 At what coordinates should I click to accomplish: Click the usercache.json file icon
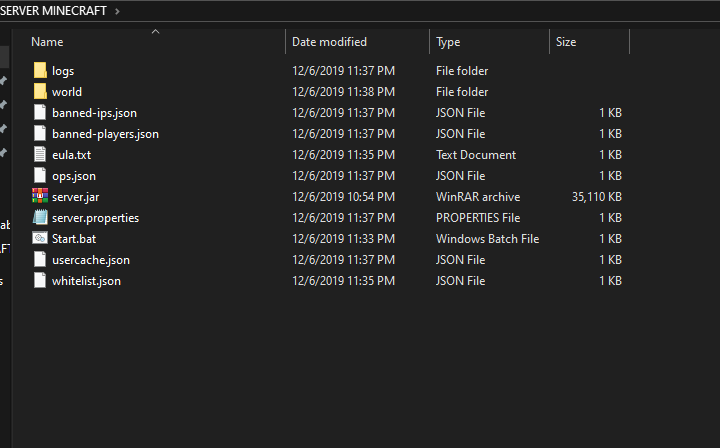tap(40, 260)
